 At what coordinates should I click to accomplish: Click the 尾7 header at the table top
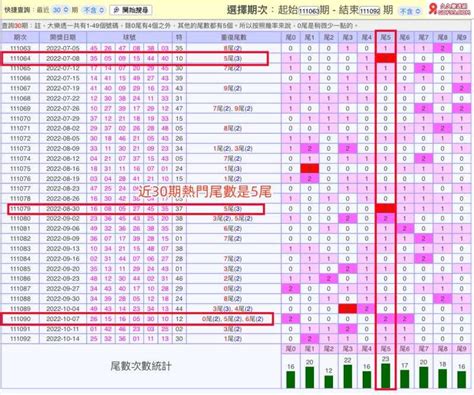423,37
